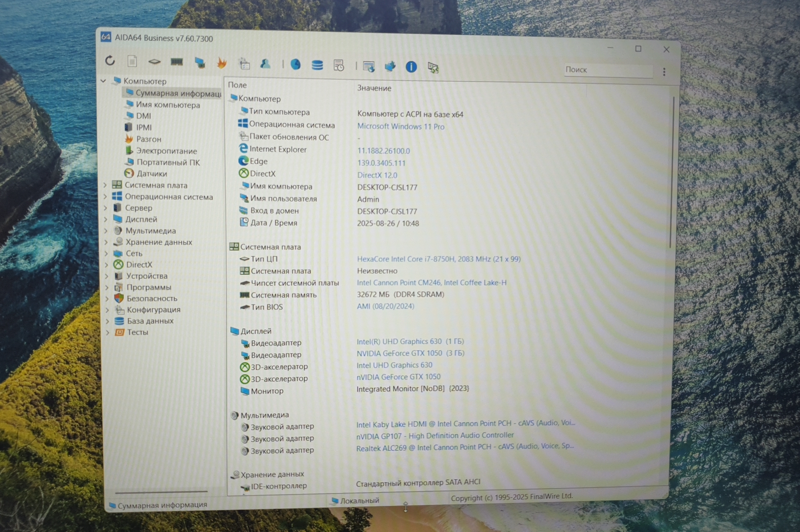Expand the Сервер tree node
The width and height of the screenshot is (800, 532).
[x=105, y=208]
